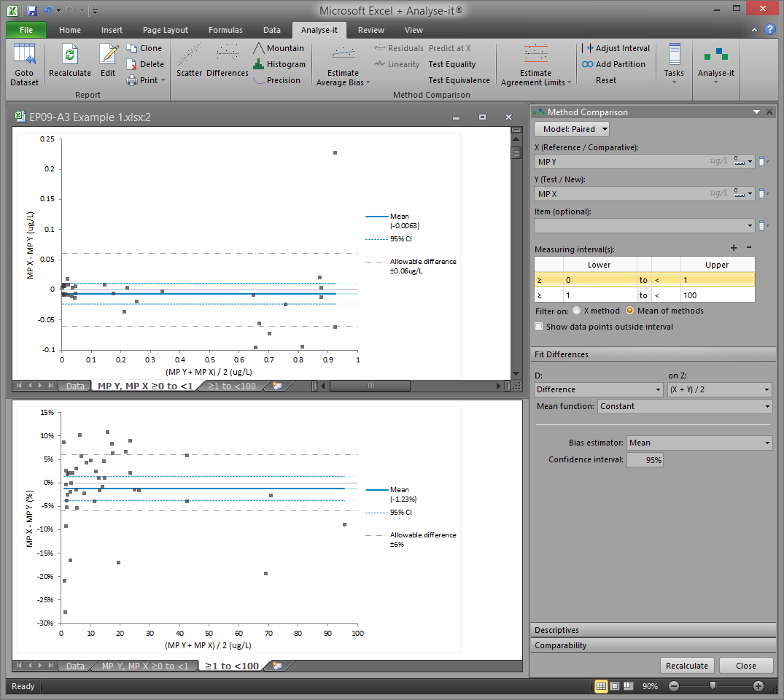
Task: Click the Confidence interval 95% field
Action: click(x=645, y=459)
